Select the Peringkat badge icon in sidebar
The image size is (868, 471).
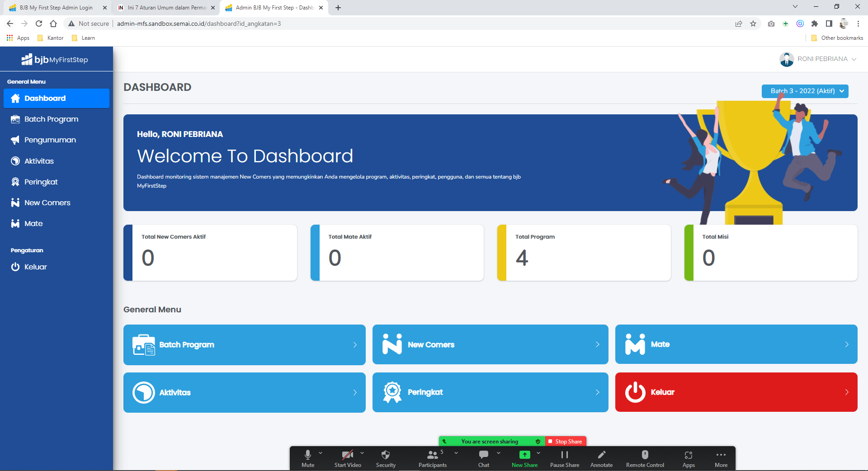click(15, 182)
